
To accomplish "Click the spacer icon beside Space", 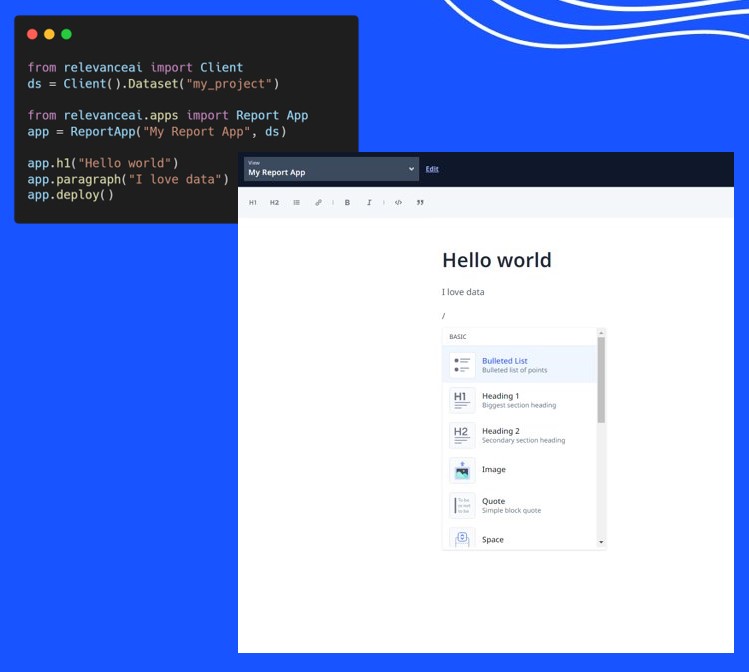I will pos(462,539).
